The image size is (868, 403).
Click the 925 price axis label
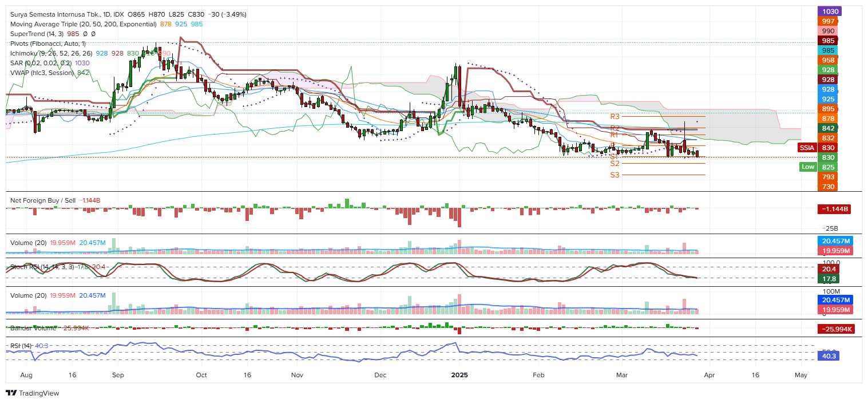click(828, 99)
